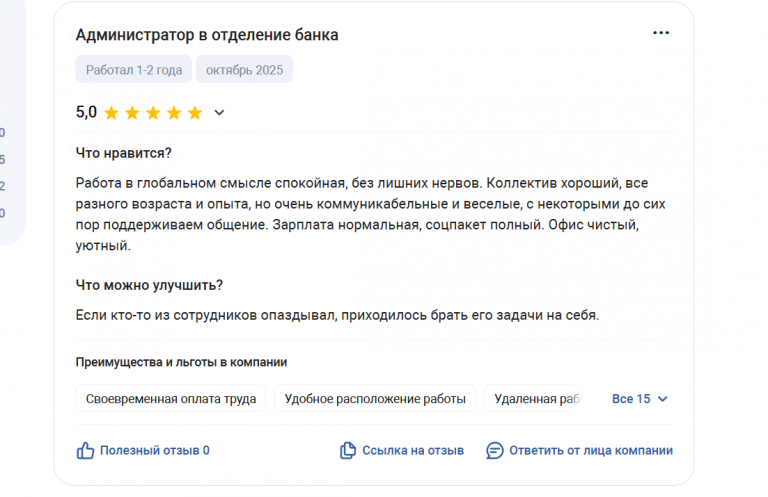This screenshot has width=768, height=497.
Task: Click the chevron next to "Все 15"
Action: 662,399
